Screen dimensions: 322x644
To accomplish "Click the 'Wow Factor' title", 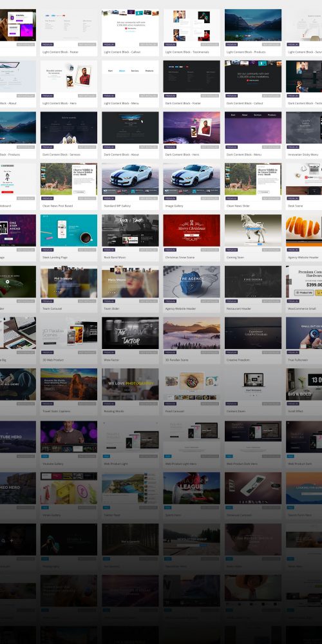I will 111,360.
